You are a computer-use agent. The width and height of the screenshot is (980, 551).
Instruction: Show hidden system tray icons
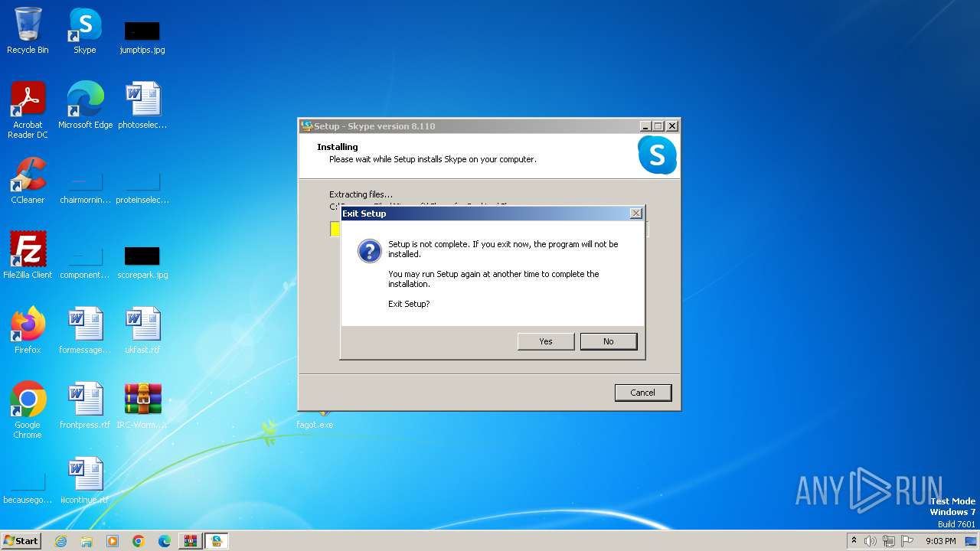[x=854, y=541]
